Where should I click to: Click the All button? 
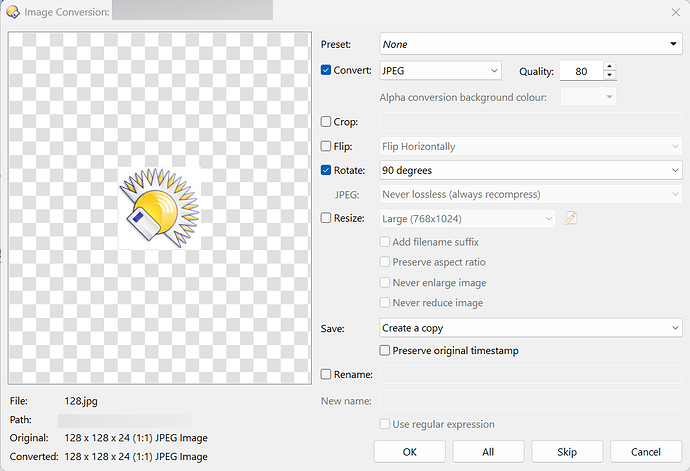(x=488, y=452)
